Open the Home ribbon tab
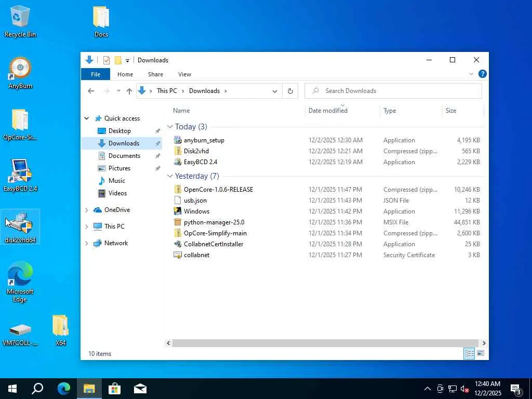The image size is (532, 399). click(x=125, y=74)
